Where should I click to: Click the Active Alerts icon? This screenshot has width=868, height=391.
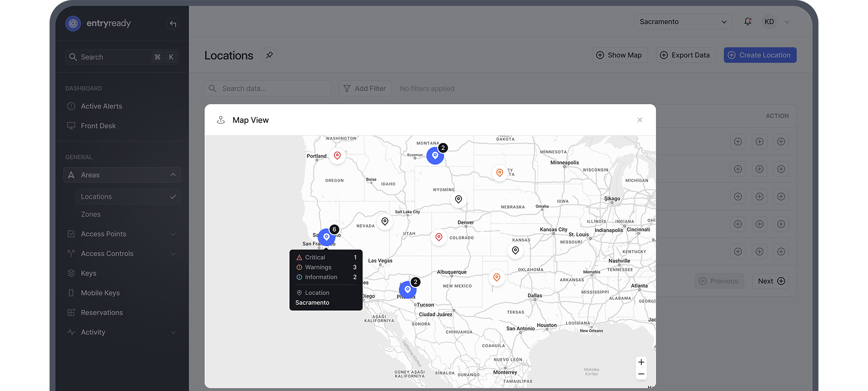tap(71, 106)
